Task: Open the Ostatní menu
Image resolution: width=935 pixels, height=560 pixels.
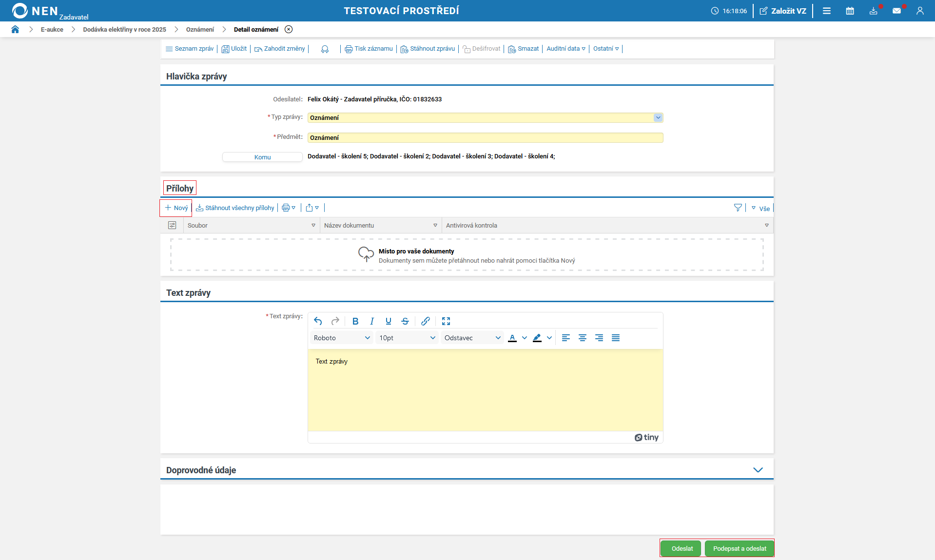Action: (x=606, y=49)
